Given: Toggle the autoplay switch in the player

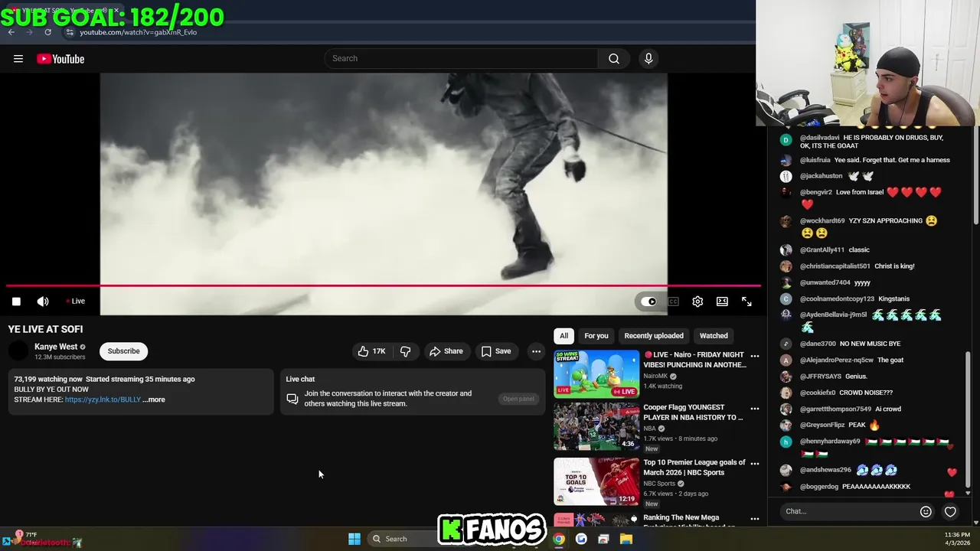Looking at the screenshot, I should click(x=648, y=302).
